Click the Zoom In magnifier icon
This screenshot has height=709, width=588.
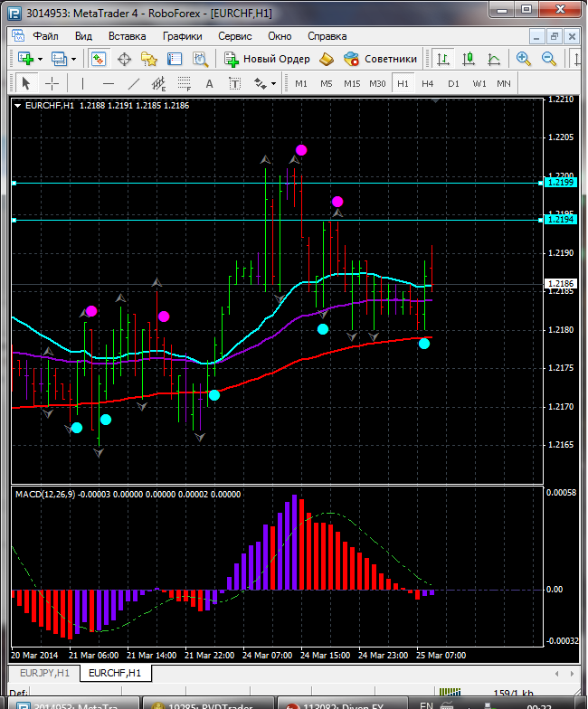pos(523,59)
